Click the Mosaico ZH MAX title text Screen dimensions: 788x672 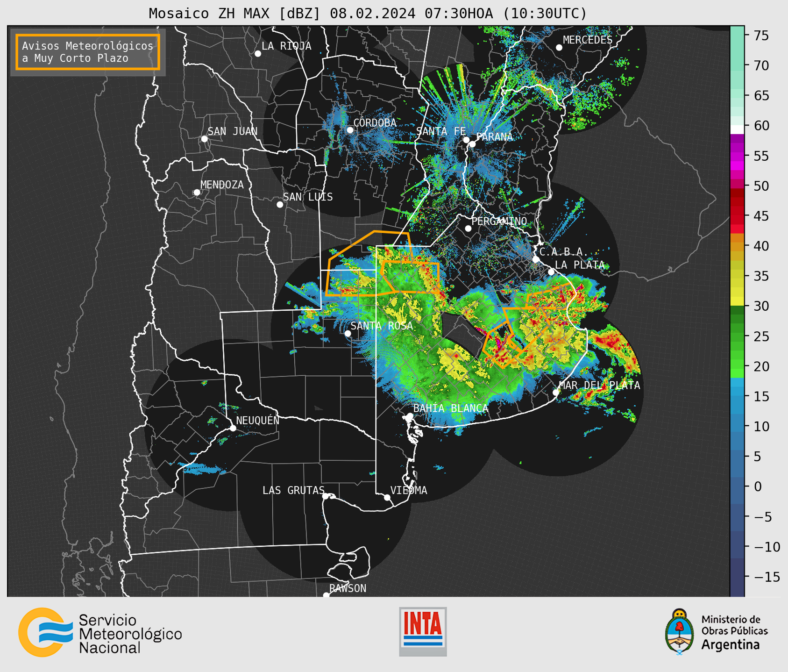(x=368, y=13)
